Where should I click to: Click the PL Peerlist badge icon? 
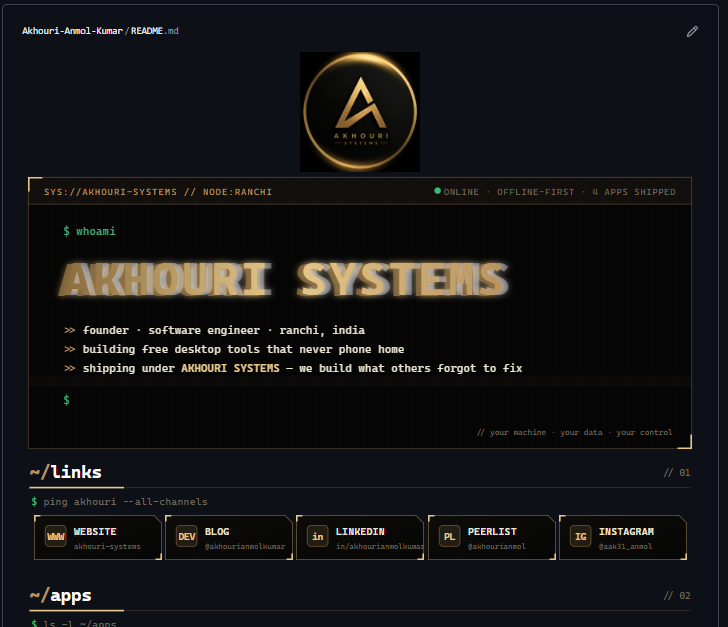point(449,536)
